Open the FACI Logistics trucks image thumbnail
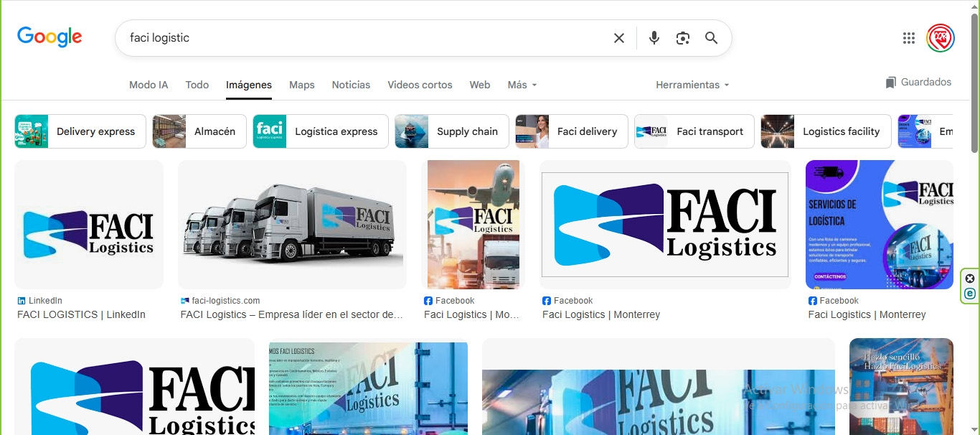980x435 pixels. (292, 224)
